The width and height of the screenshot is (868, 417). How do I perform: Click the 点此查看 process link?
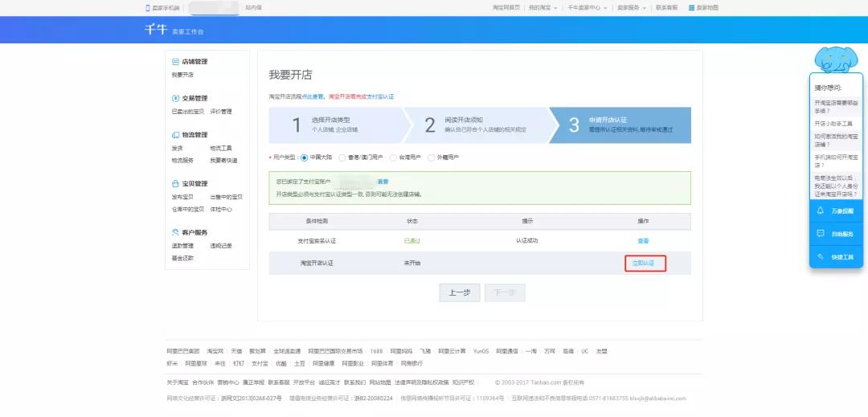click(313, 96)
